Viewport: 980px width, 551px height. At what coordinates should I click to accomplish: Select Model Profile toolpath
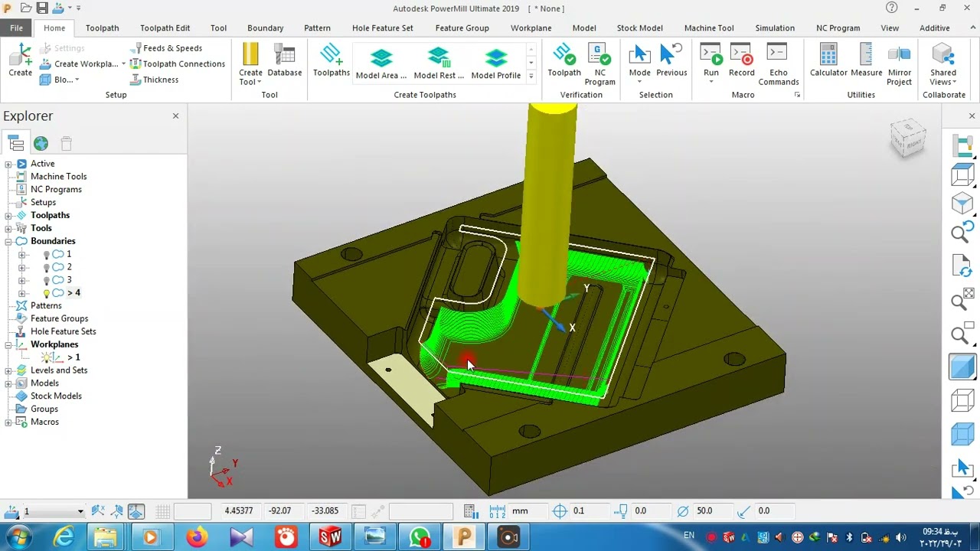click(x=496, y=64)
